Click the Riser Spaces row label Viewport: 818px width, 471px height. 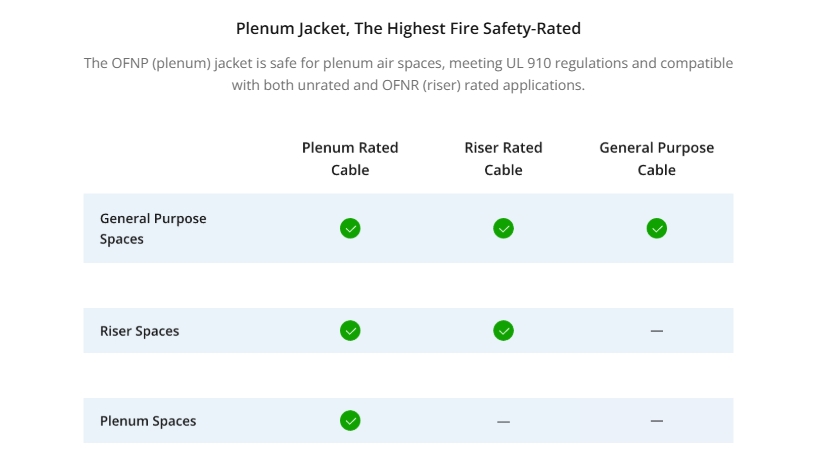click(139, 331)
